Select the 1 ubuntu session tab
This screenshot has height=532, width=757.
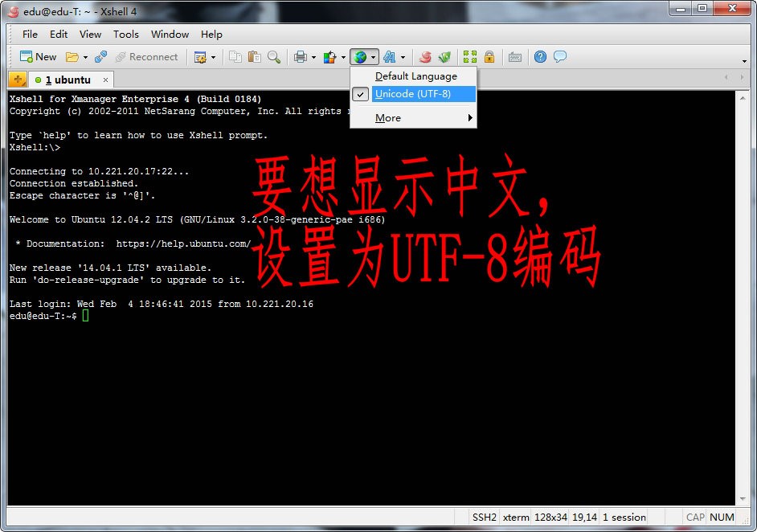pos(68,80)
